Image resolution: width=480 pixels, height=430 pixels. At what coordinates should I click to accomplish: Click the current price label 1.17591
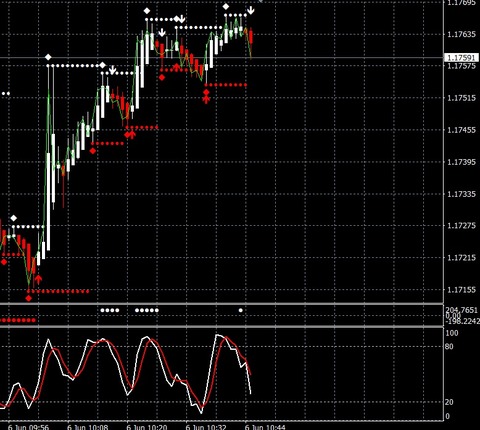pos(462,58)
